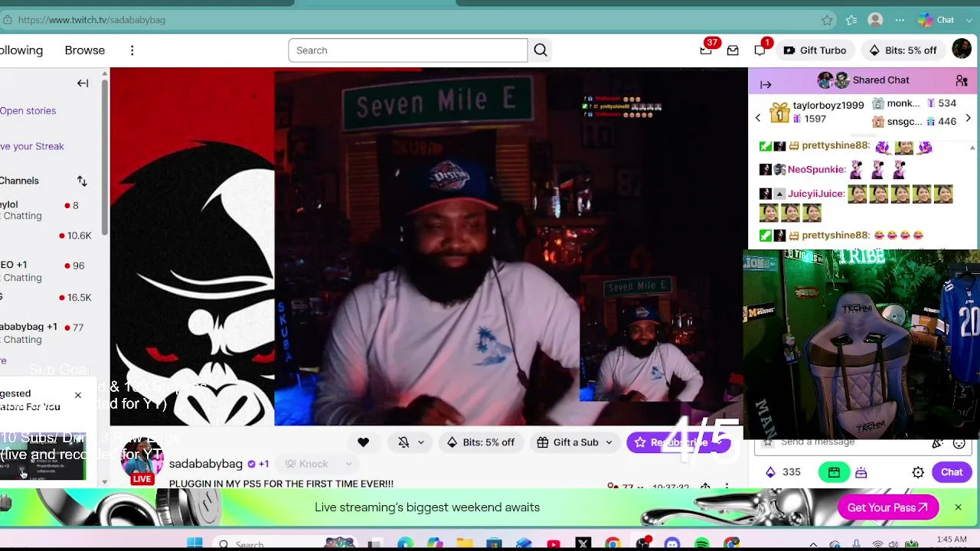Click JuicyiiJuice username in chat
This screenshot has height=551, width=980.
point(816,194)
